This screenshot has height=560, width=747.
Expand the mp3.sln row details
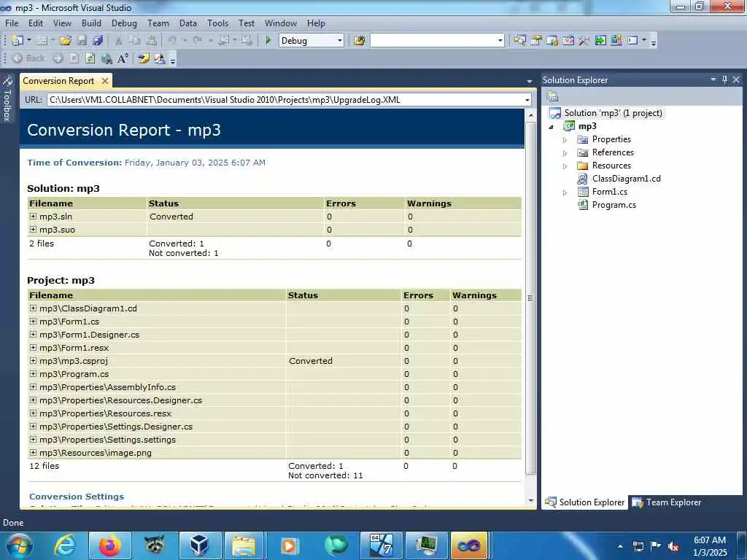tap(33, 216)
